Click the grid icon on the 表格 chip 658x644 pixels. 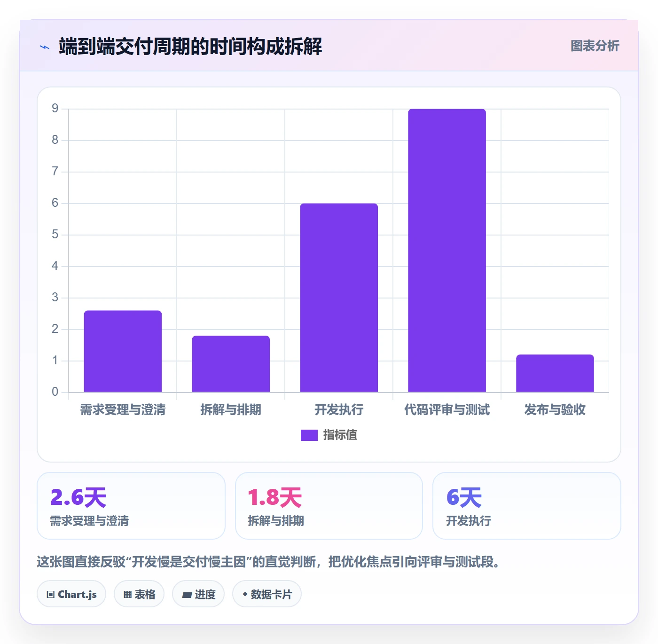(127, 595)
